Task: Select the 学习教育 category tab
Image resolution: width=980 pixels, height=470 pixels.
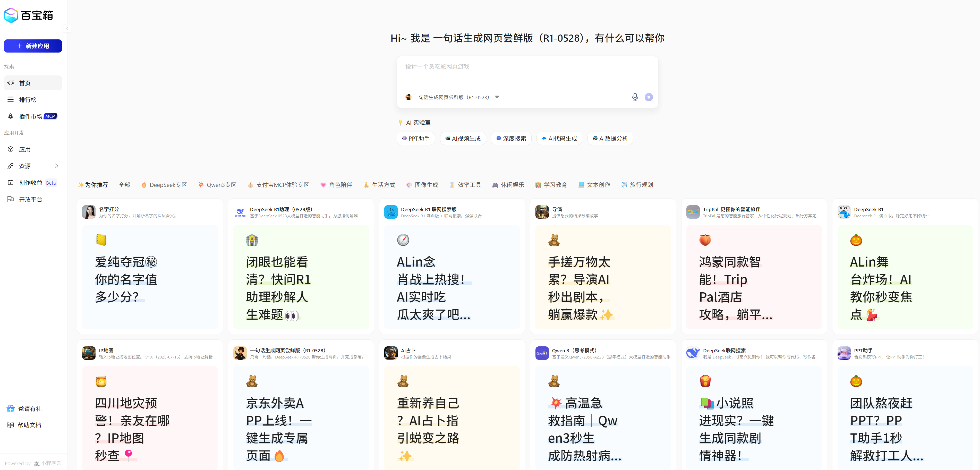Action: [x=551, y=185]
